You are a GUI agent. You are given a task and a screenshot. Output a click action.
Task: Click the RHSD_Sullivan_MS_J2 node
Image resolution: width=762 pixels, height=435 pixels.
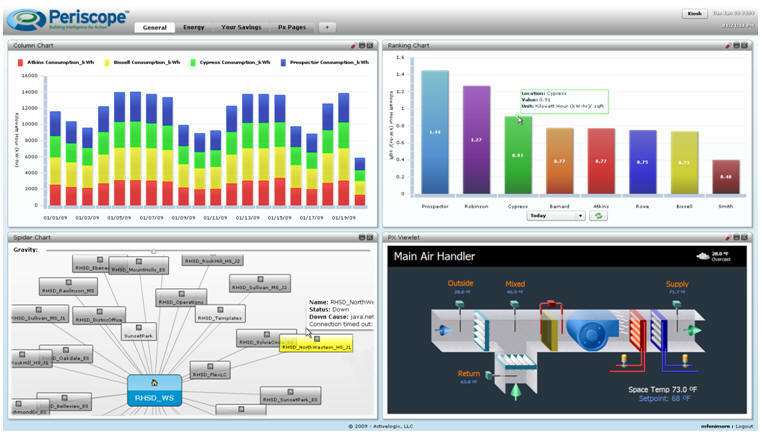pos(260,283)
